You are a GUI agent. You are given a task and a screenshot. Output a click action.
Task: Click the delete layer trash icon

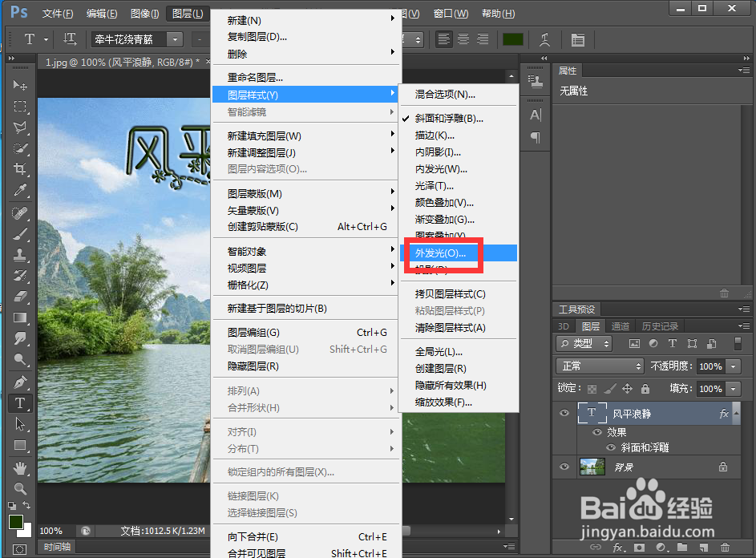(x=725, y=548)
